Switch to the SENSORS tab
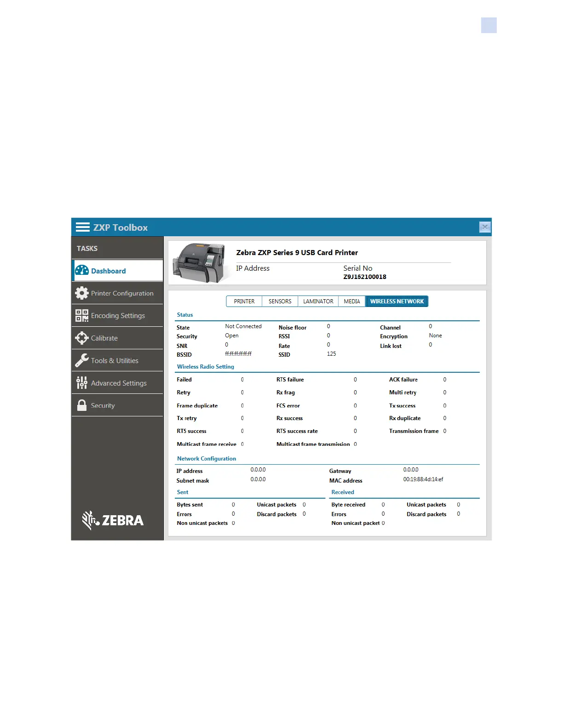563x728 pixels. pos(280,301)
